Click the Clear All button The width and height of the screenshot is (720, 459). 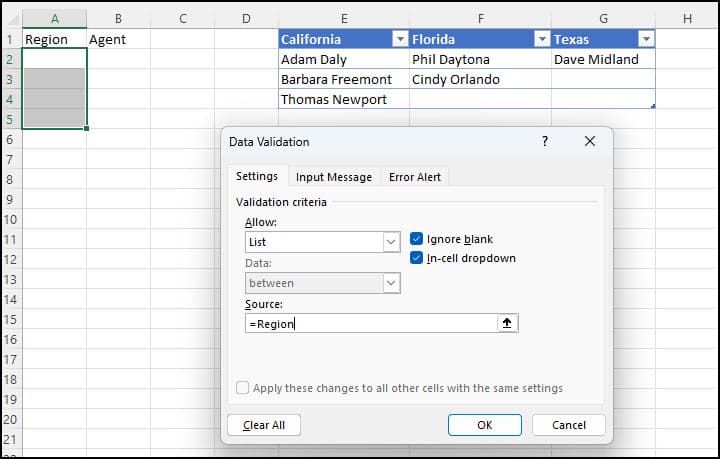(x=264, y=425)
